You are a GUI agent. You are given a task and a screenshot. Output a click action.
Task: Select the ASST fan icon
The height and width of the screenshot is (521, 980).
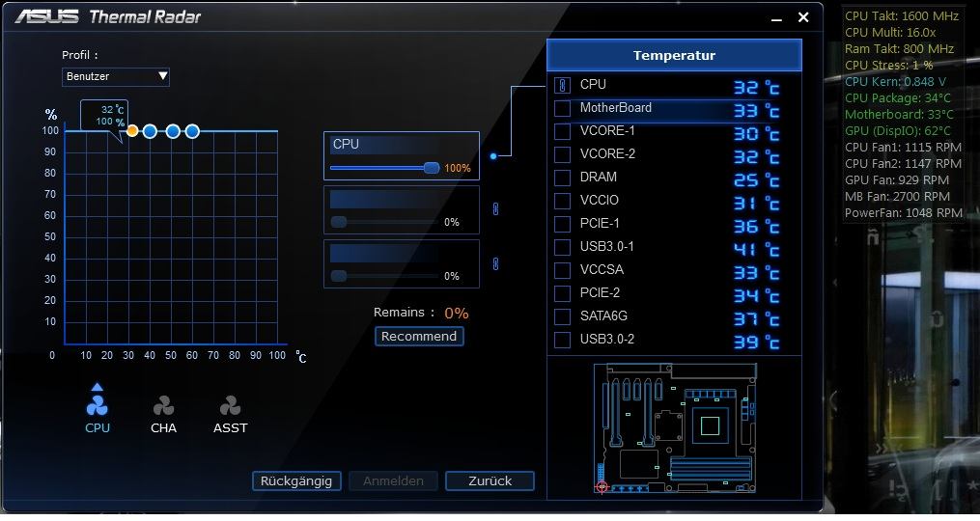(230, 405)
